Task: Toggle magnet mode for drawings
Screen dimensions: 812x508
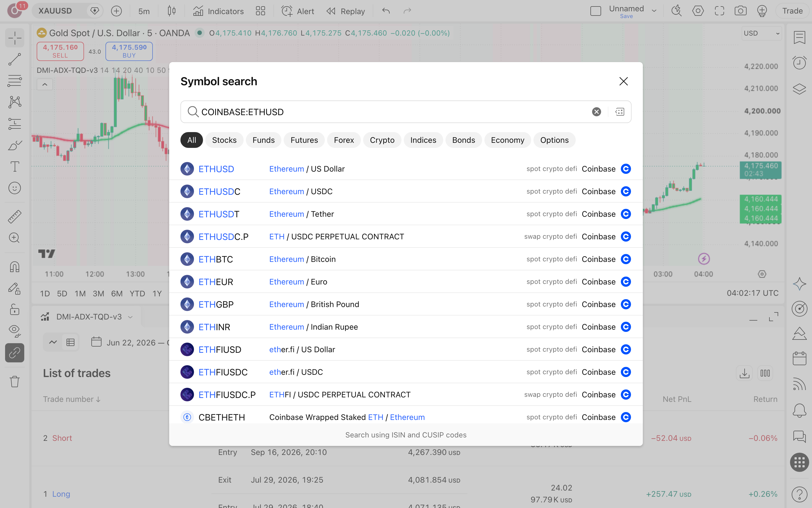Action: coord(14,267)
